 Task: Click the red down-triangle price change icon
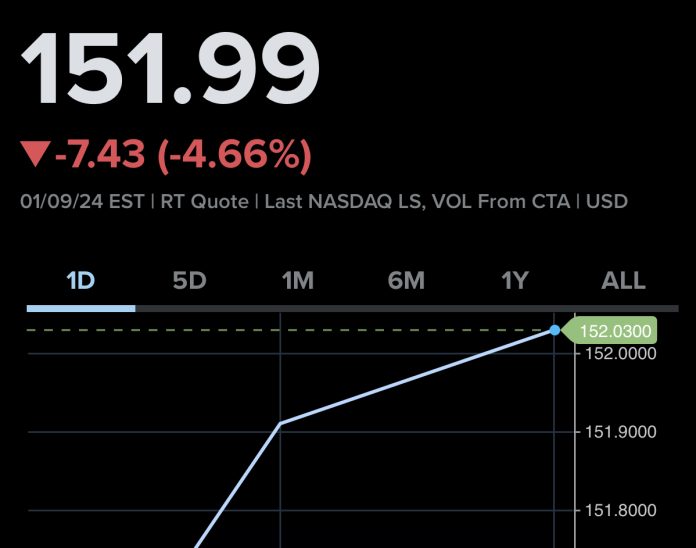pyautogui.click(x=33, y=154)
